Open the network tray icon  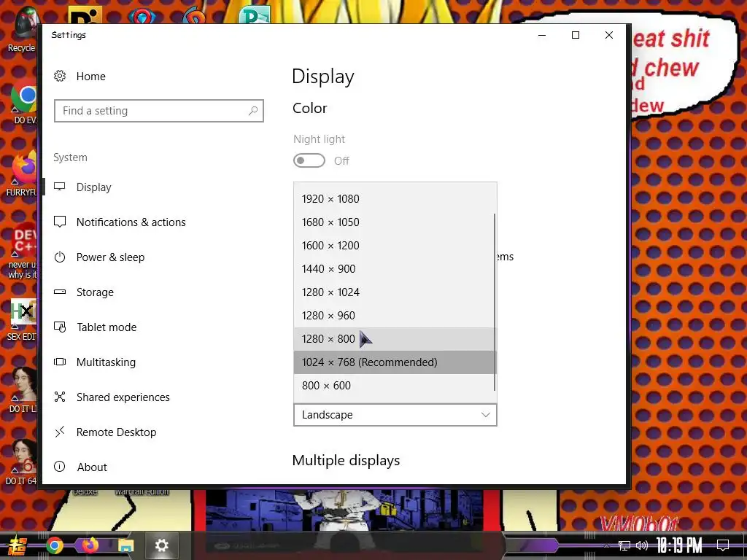coord(624,545)
